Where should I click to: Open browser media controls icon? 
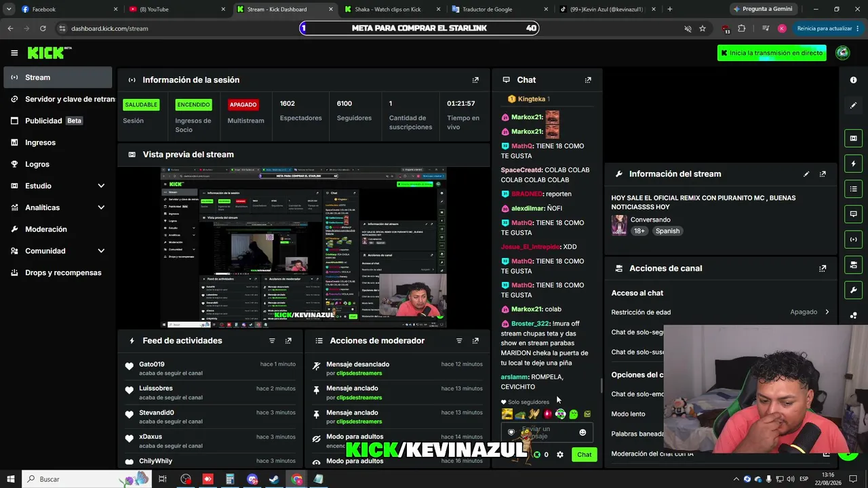(x=766, y=28)
